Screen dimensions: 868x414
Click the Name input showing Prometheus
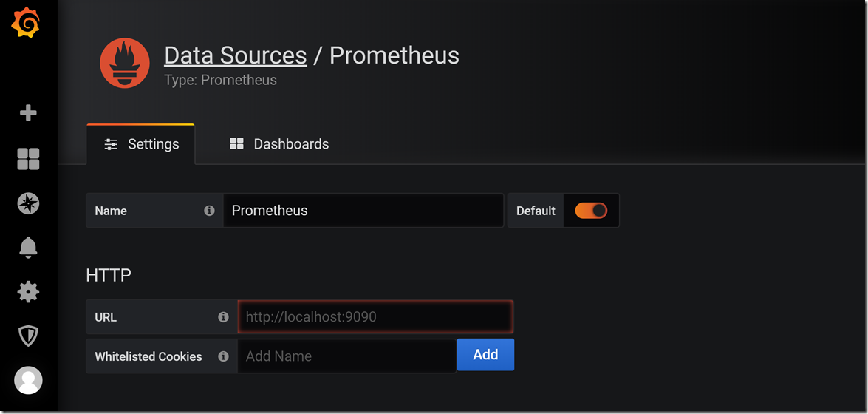coord(363,211)
